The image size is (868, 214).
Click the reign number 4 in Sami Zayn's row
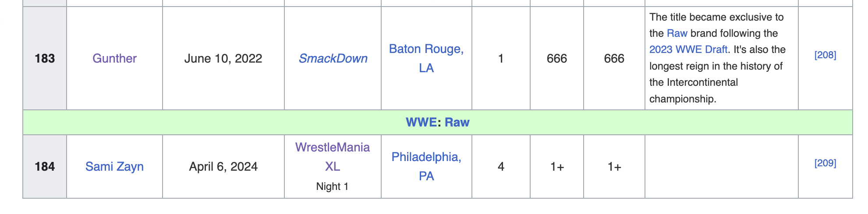click(501, 166)
